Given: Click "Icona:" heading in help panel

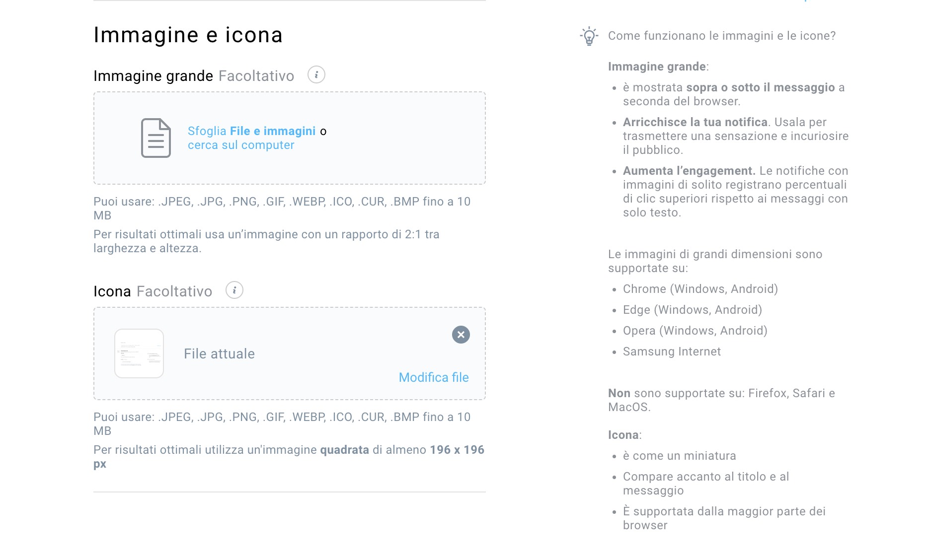Looking at the screenshot, I should click(x=624, y=435).
